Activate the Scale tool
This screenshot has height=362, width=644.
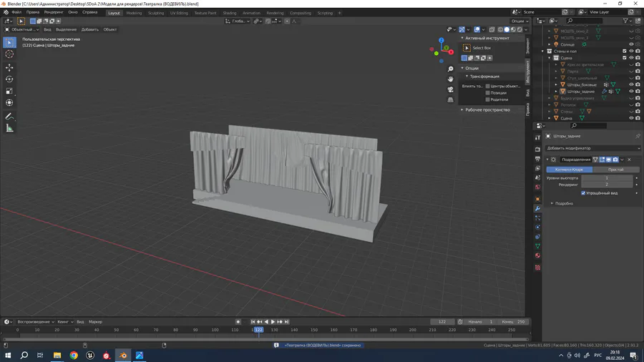9,92
